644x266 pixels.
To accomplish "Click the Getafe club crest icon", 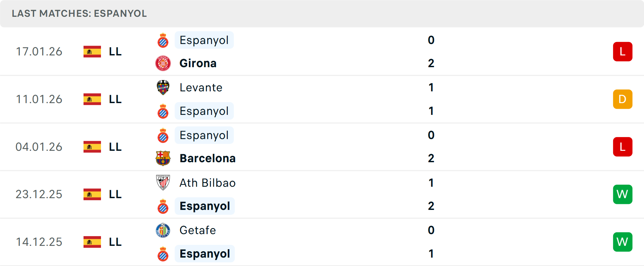I will tap(163, 230).
